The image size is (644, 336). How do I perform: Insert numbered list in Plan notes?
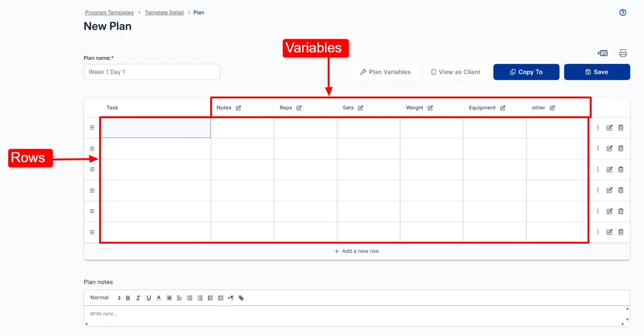pyautogui.click(x=190, y=298)
